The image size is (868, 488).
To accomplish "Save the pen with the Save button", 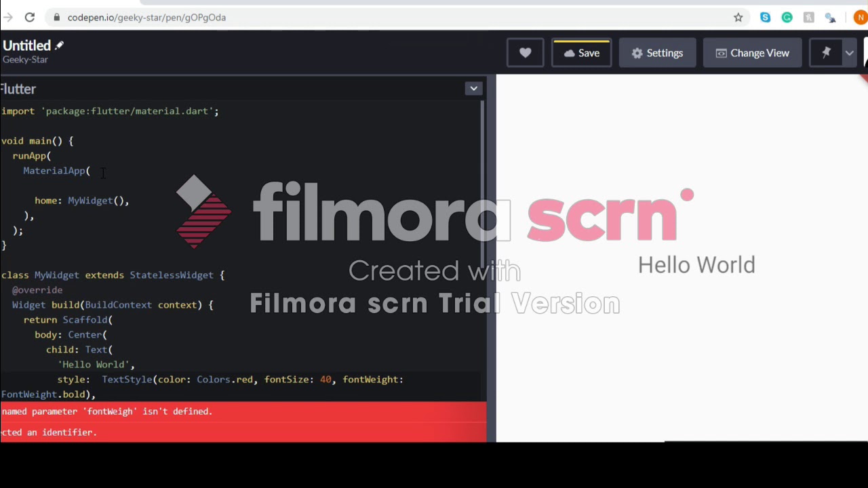I will (581, 53).
